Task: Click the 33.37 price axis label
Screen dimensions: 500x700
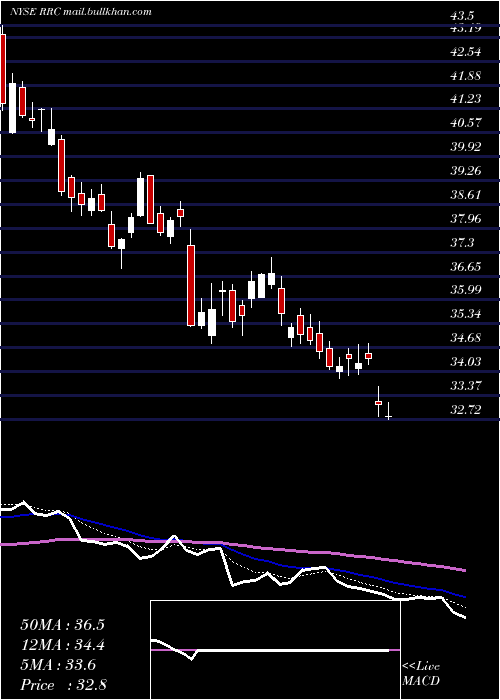Action: click(467, 385)
